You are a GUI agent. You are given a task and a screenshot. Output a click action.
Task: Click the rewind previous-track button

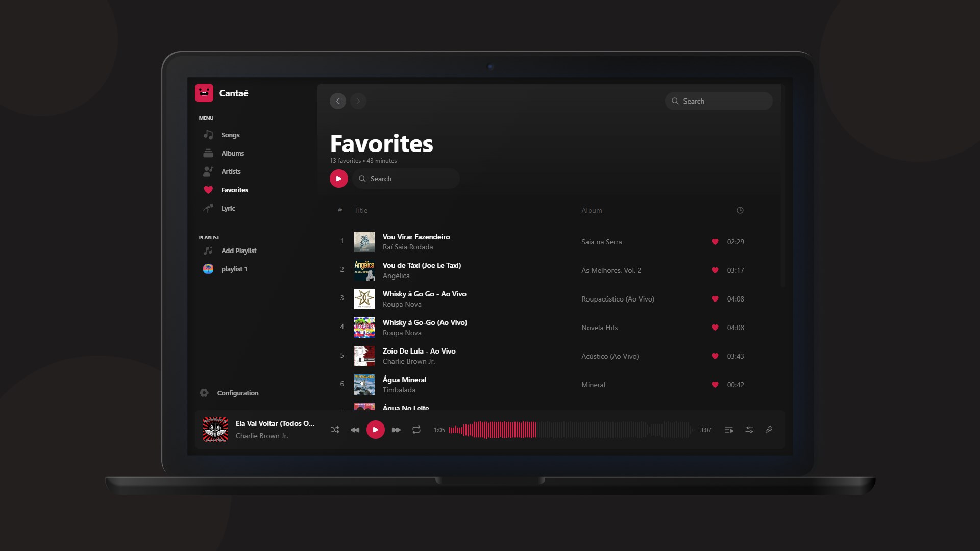(355, 430)
